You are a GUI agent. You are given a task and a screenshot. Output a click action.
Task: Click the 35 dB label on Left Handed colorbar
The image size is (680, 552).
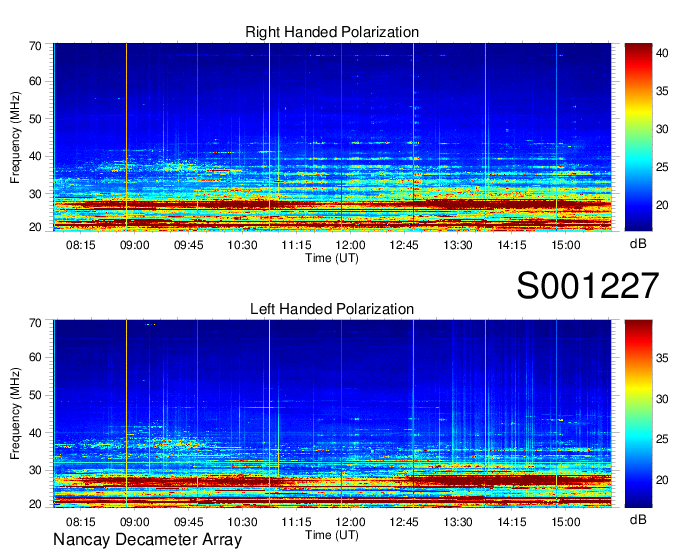[662, 358]
